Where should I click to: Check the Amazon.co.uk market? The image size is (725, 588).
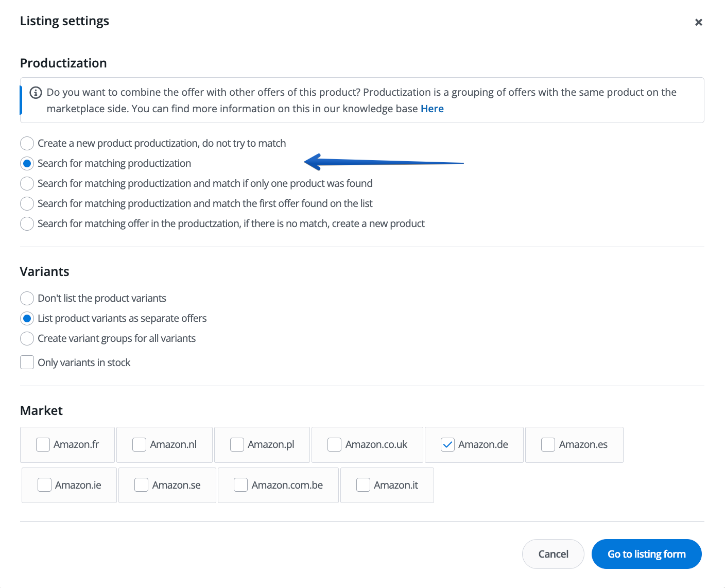coord(335,444)
